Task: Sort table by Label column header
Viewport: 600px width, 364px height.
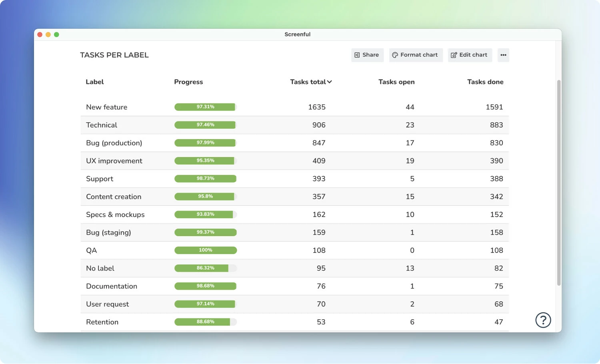Action: point(95,82)
